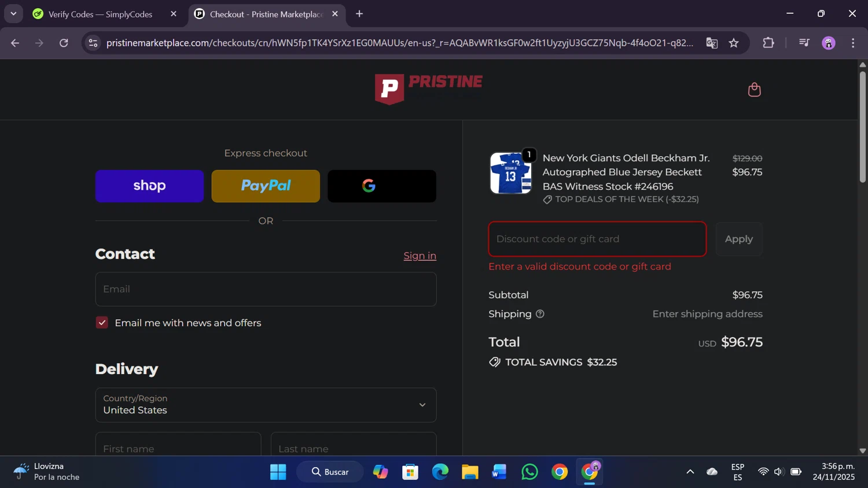Image resolution: width=868 pixels, height=488 pixels.
Task: Click the shipping info help icon
Action: tap(540, 314)
